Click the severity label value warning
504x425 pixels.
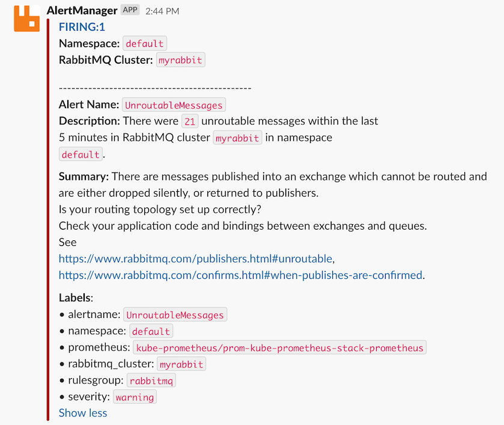point(135,397)
